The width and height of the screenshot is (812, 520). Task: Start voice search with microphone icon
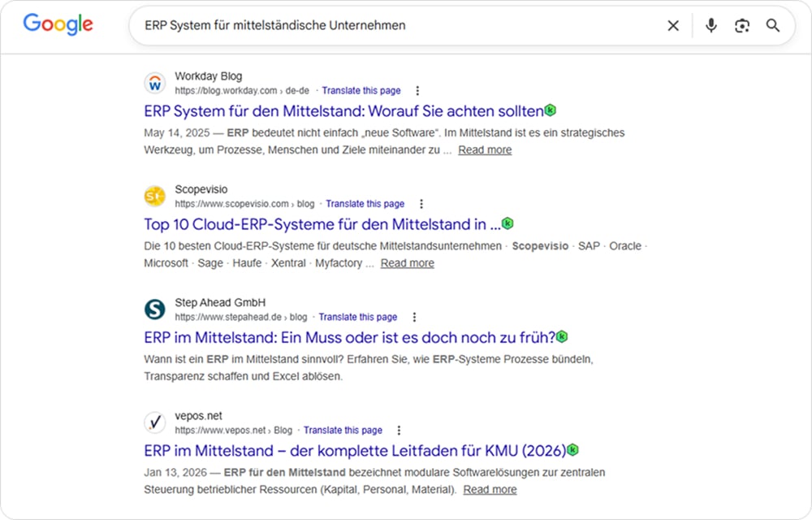711,25
